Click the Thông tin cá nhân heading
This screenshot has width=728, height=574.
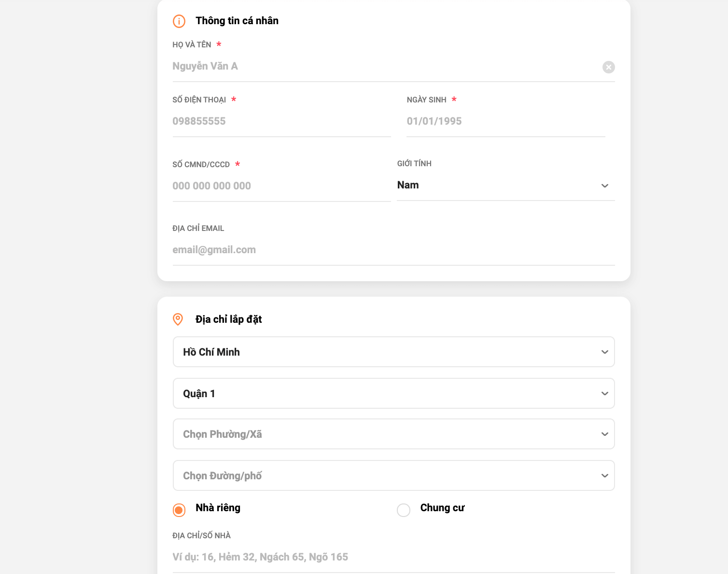point(237,21)
